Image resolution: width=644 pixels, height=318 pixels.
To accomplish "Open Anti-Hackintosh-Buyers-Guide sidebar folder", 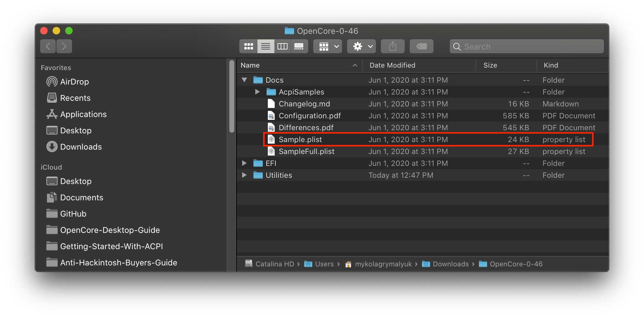I will coord(112,263).
